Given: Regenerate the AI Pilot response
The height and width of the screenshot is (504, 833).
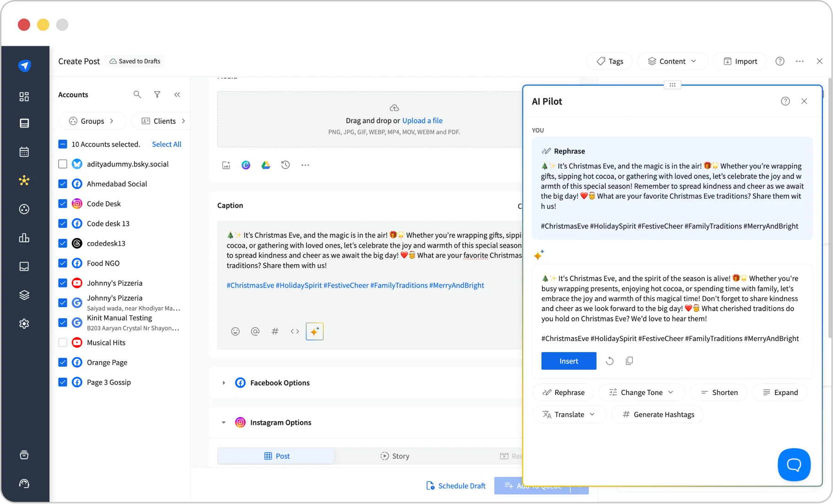Looking at the screenshot, I should [609, 361].
